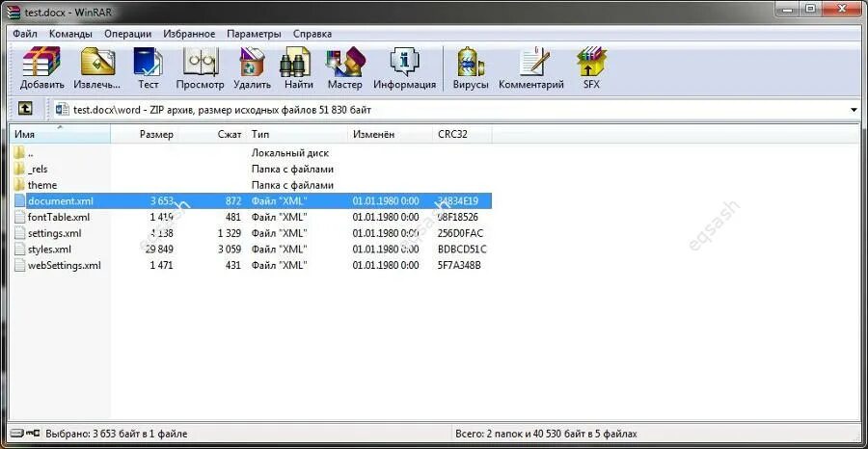868x449 pixels.
Task: Click the SFX archive icon
Action: (591, 62)
